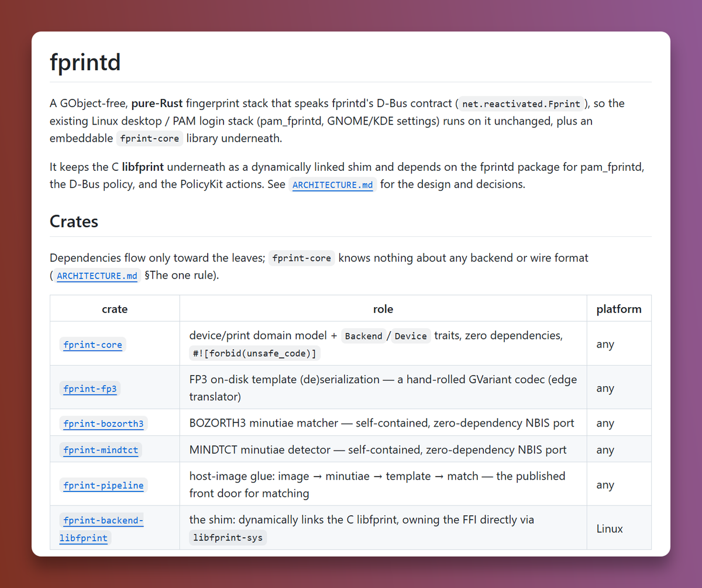Click the fprint-mindtct crate link
702x588 pixels.
pyautogui.click(x=101, y=450)
